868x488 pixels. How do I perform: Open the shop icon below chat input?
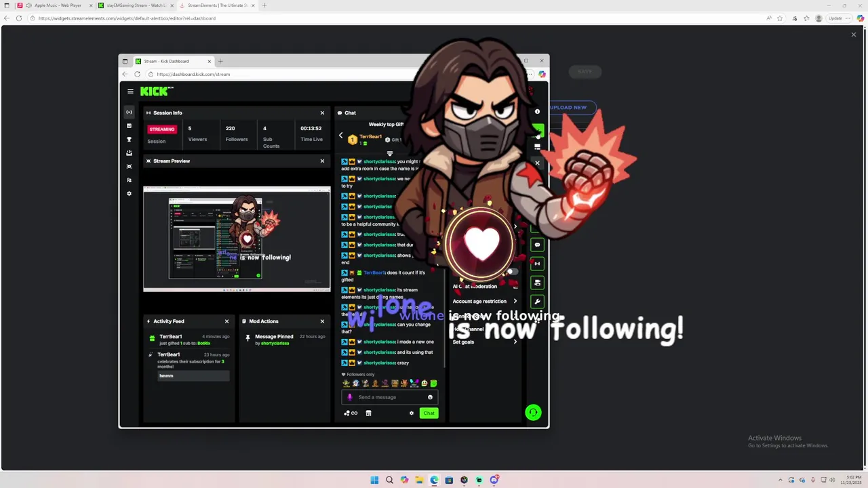(368, 413)
